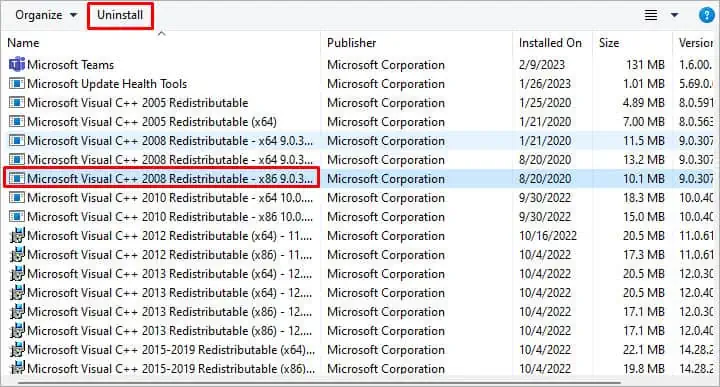Select the Microsoft Teams entry name

pos(70,65)
